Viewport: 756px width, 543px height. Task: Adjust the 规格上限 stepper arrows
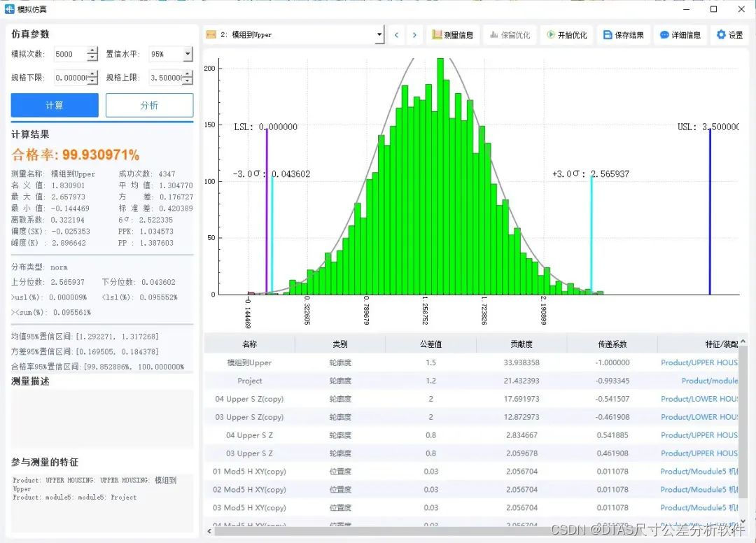click(x=188, y=77)
